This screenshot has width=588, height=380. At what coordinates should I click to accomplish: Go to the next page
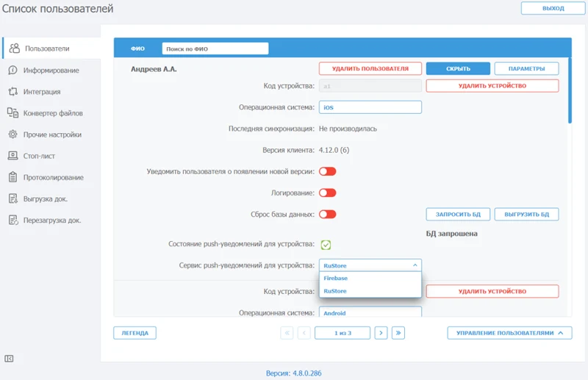381,333
